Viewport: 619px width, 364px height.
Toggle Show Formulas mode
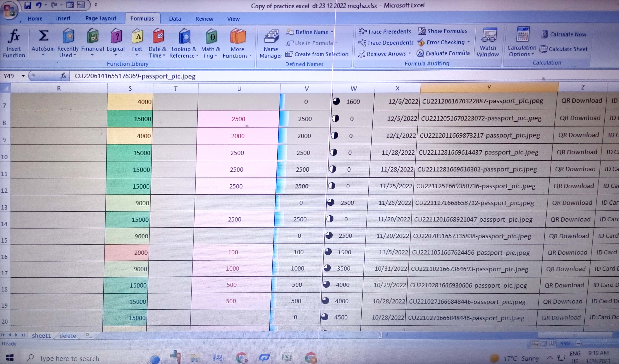point(443,31)
